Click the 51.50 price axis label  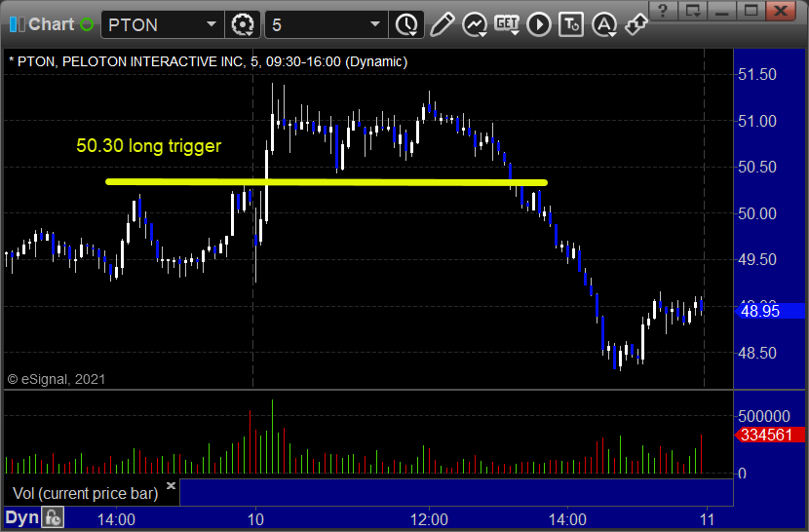(757, 75)
